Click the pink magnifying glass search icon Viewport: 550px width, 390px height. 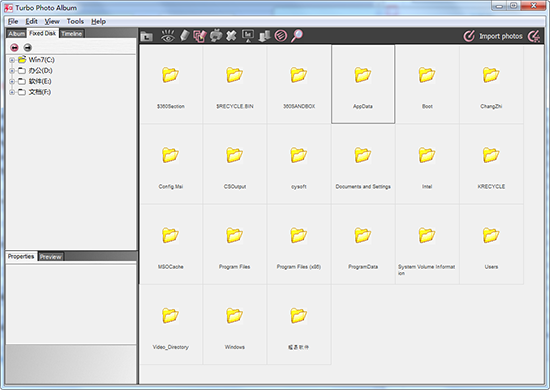click(x=297, y=36)
